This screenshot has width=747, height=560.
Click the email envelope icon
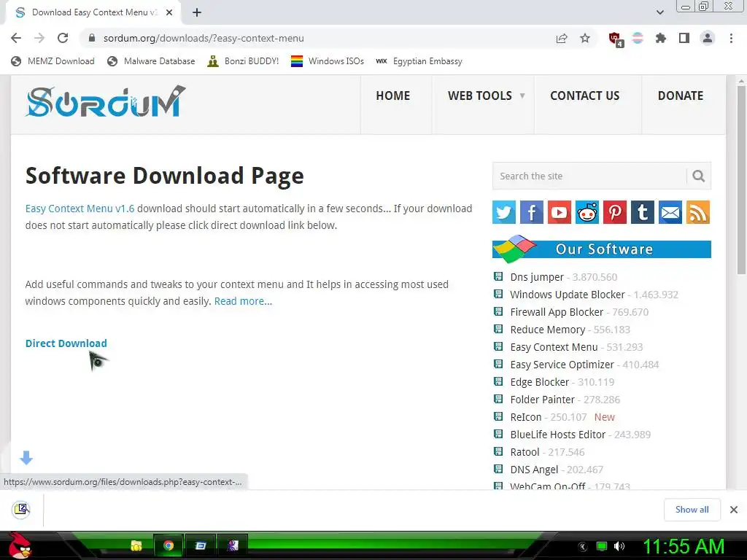click(x=670, y=212)
